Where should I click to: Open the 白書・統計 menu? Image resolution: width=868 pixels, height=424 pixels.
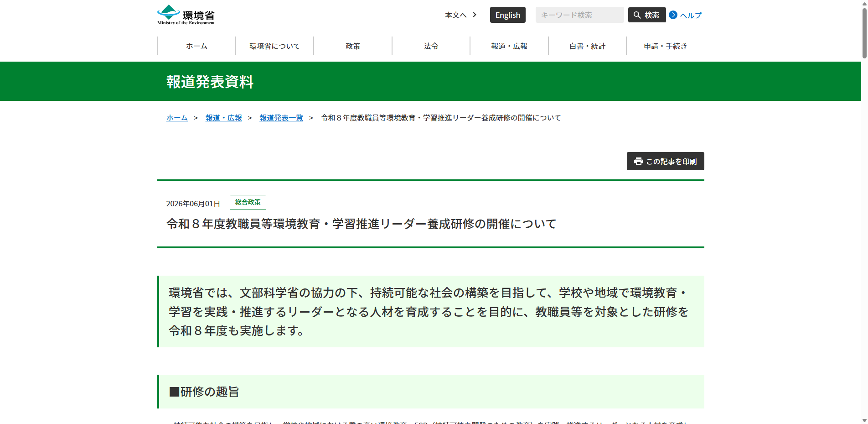tap(587, 46)
